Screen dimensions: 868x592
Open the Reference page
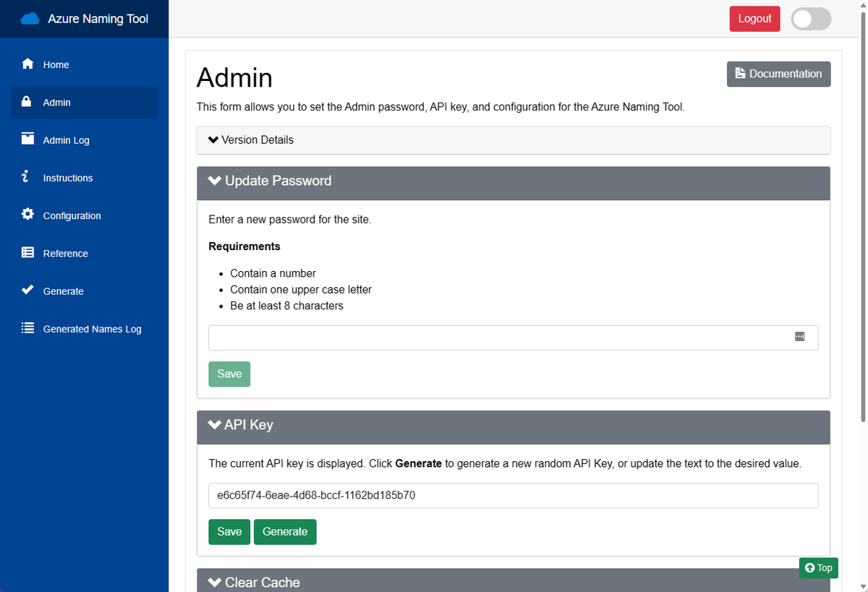point(85,253)
